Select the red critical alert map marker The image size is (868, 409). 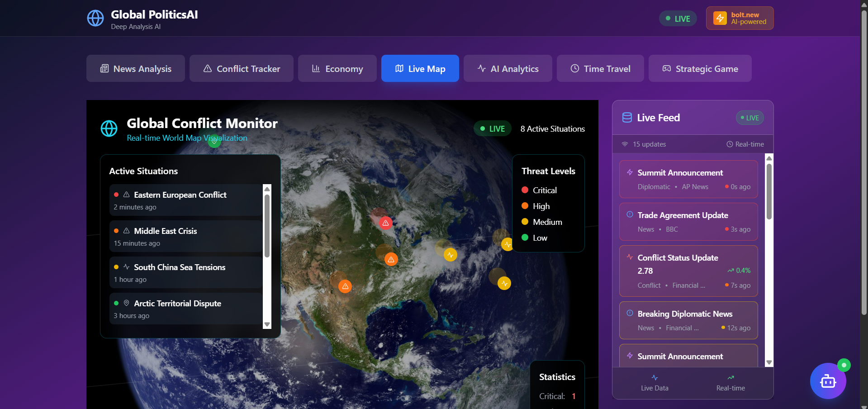(385, 223)
